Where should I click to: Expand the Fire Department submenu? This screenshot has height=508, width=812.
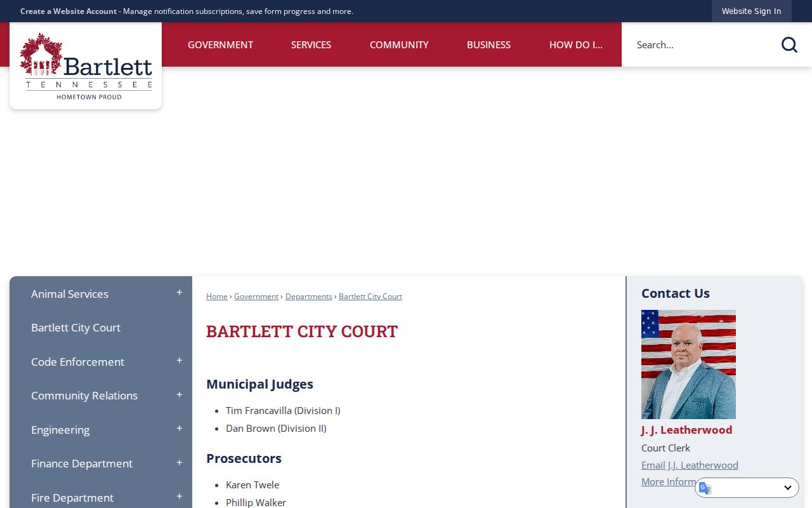pos(180,497)
